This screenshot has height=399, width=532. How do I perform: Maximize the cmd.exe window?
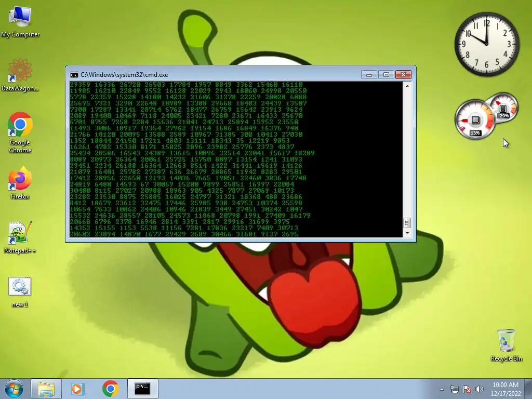tap(386, 75)
